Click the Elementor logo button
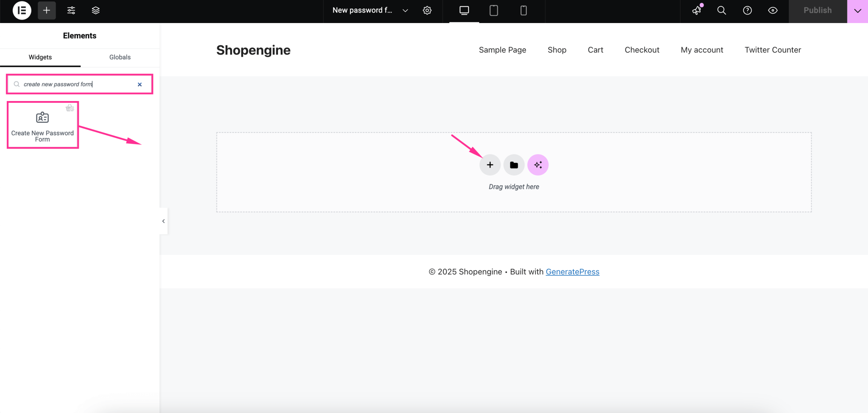 coord(22,11)
